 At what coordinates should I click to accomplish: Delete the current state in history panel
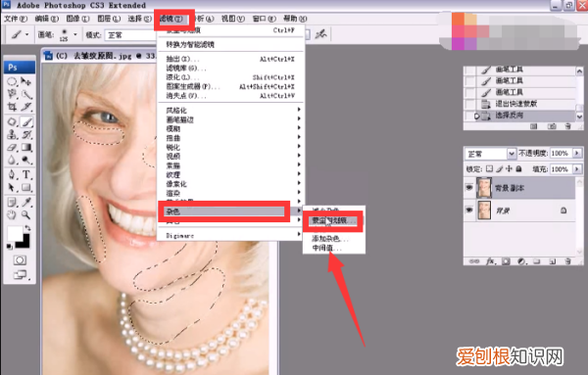tap(567, 126)
